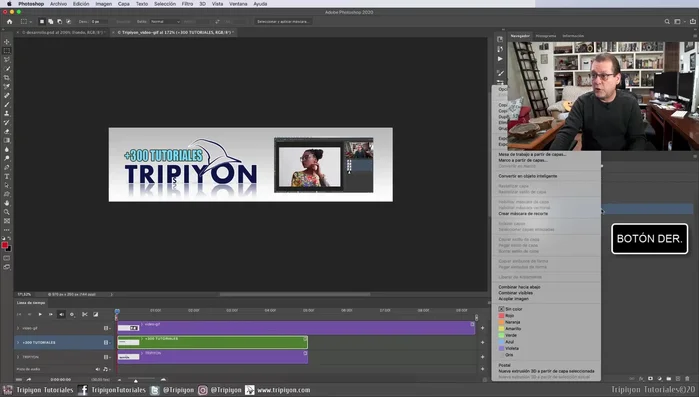Expand the TRIPIYON track
The height and width of the screenshot is (397, 699).
(18, 357)
